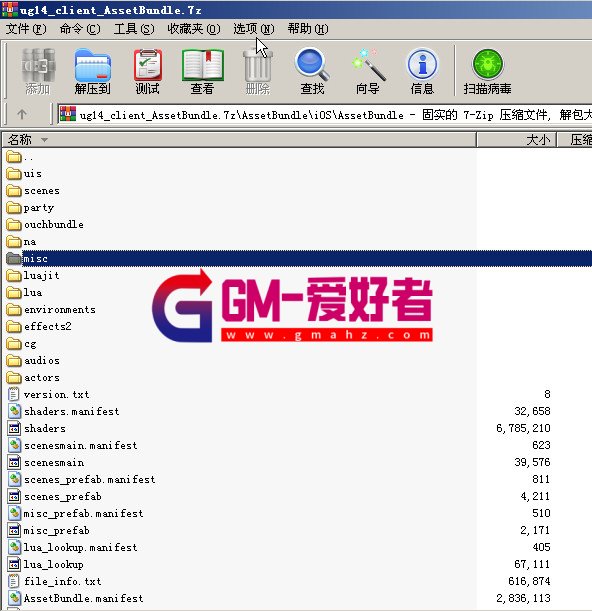
Task: Run archive test with 测试 icon
Action: click(147, 71)
